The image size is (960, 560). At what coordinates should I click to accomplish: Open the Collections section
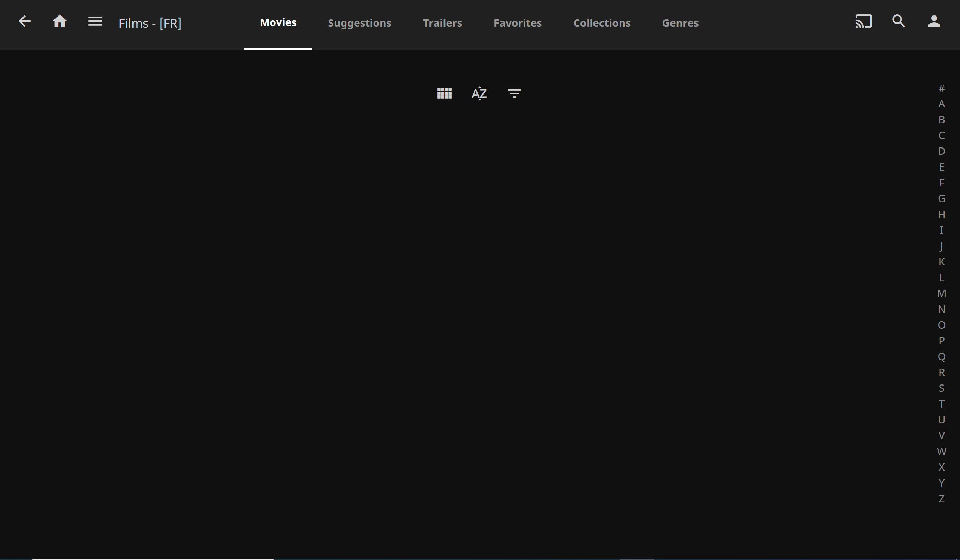pos(602,23)
